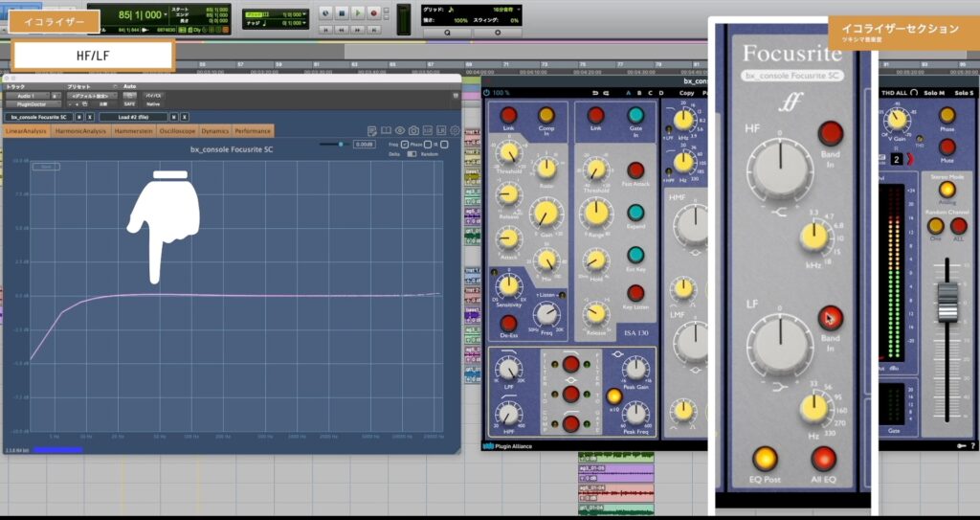Click Copy in the bx_console toolbar
Viewport: 980px width, 520px height.
[x=686, y=93]
